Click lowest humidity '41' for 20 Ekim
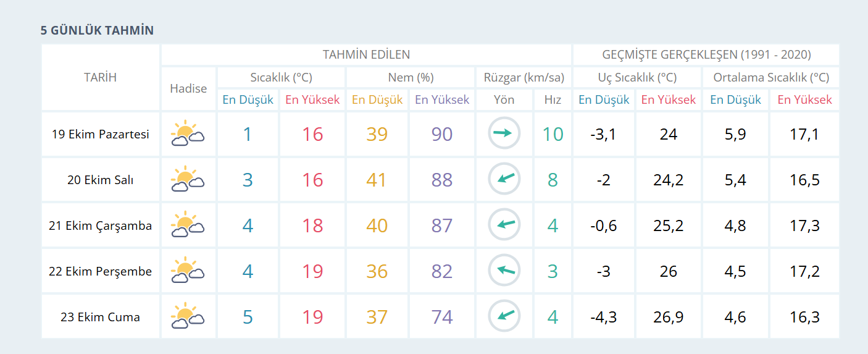The height and width of the screenshot is (354, 868). 377,180
